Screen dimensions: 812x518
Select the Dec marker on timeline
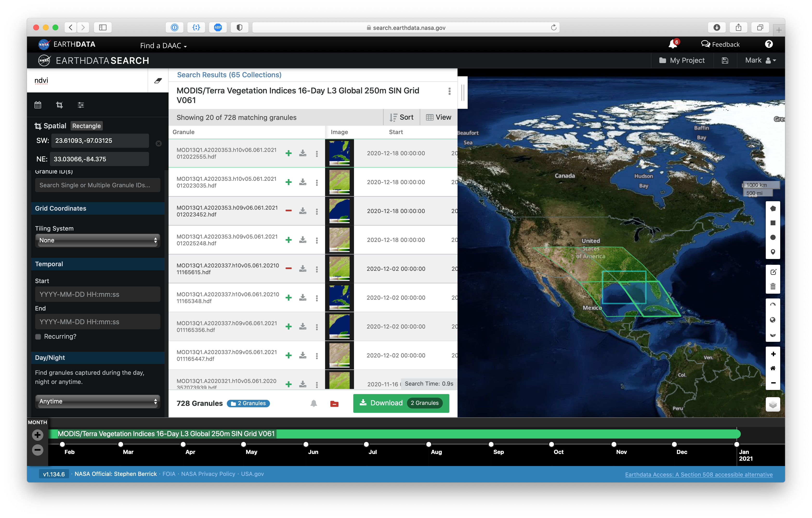pyautogui.click(x=674, y=445)
